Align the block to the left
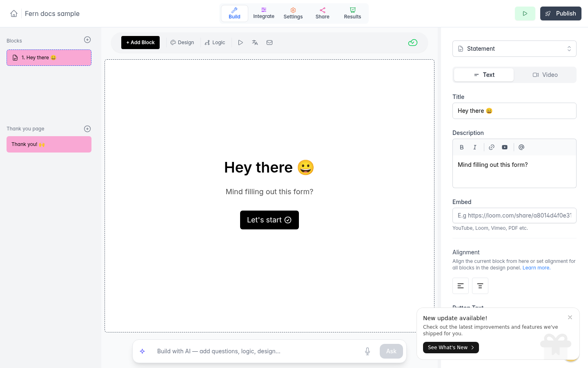Viewport: 588px width, 368px height. tap(461, 286)
